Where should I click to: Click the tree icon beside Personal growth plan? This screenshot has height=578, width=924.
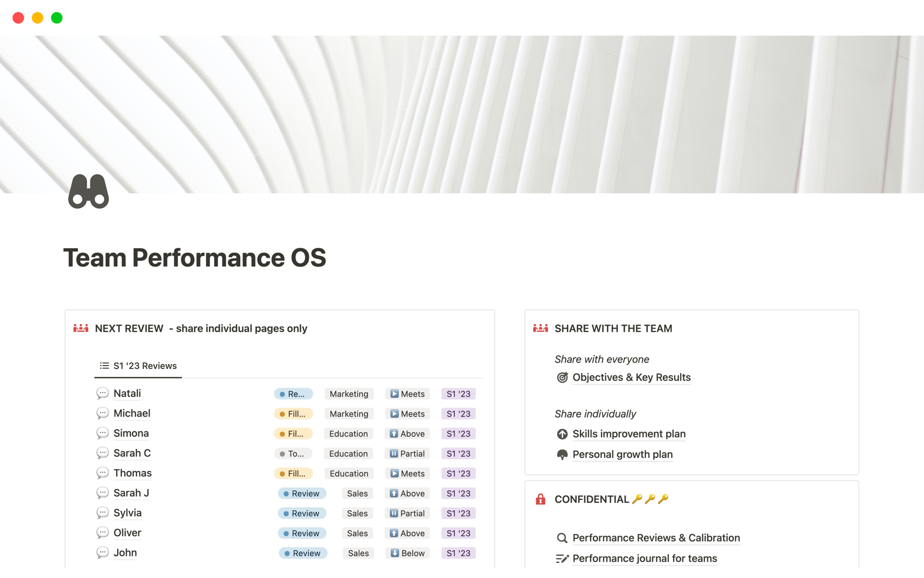562,455
